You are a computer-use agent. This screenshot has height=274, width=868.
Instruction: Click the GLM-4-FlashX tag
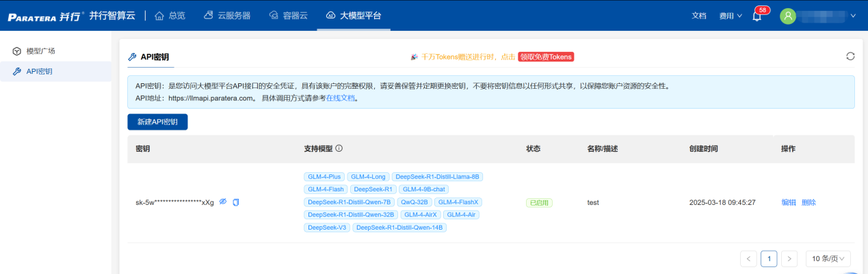pos(459,202)
